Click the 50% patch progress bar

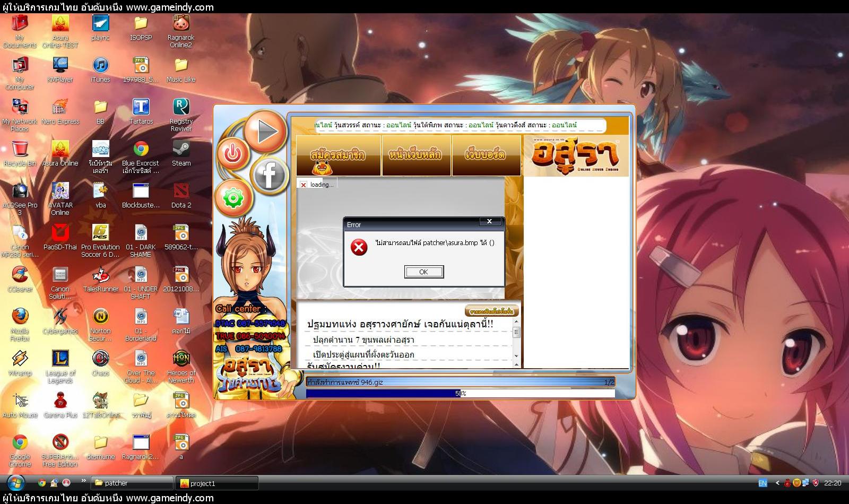pos(461,394)
